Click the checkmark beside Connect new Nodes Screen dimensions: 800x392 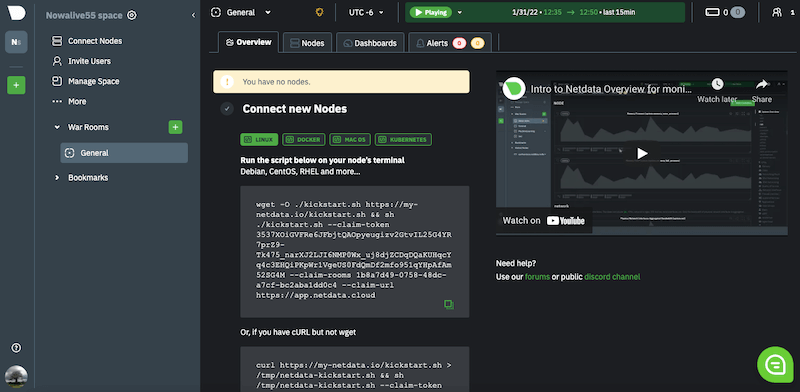(227, 109)
